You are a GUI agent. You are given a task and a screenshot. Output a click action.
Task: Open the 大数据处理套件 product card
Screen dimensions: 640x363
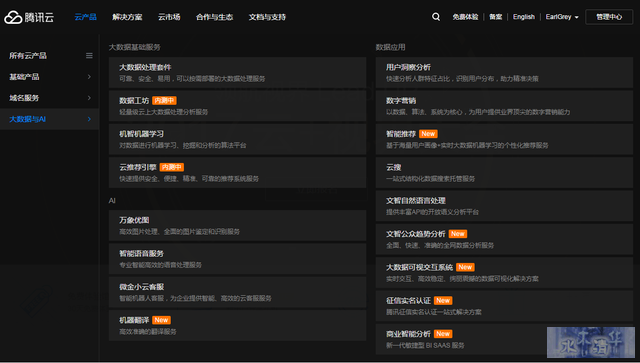tap(237, 73)
